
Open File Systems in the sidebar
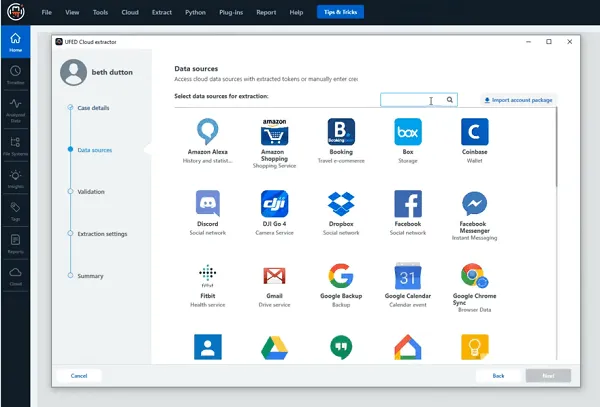coord(15,146)
